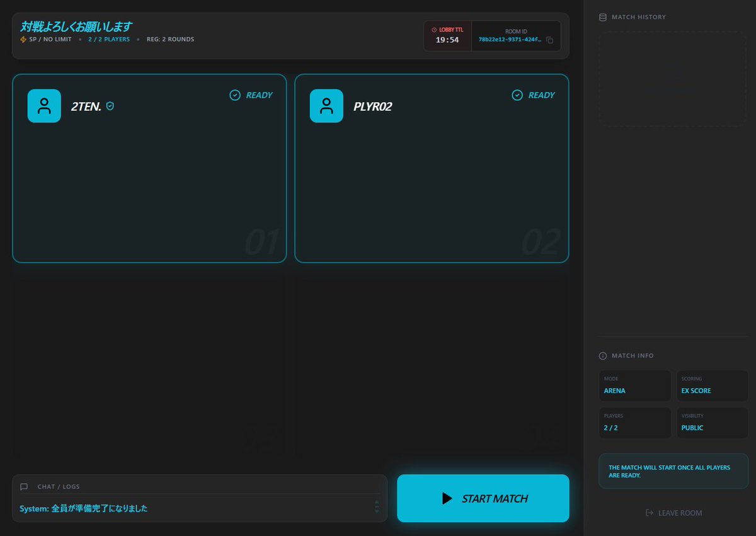The height and width of the screenshot is (536, 756).
Task: Click the REG: 2 ROUNDS label
Action: click(170, 39)
